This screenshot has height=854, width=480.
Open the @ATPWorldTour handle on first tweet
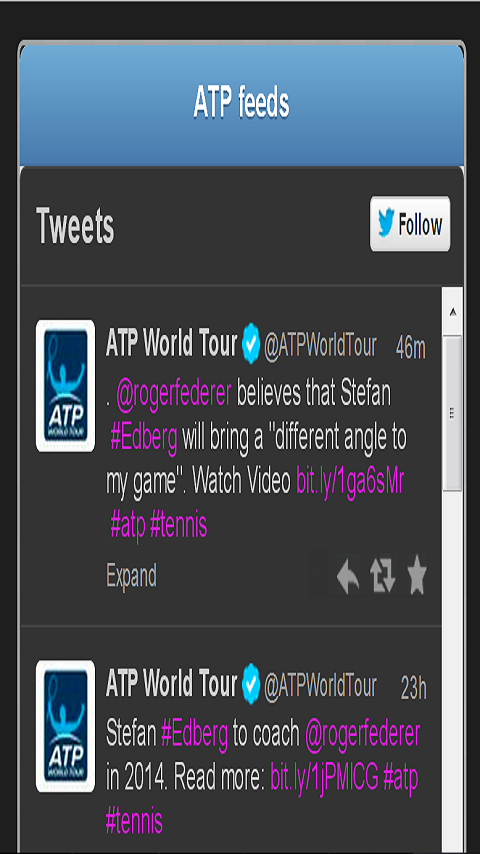click(320, 346)
